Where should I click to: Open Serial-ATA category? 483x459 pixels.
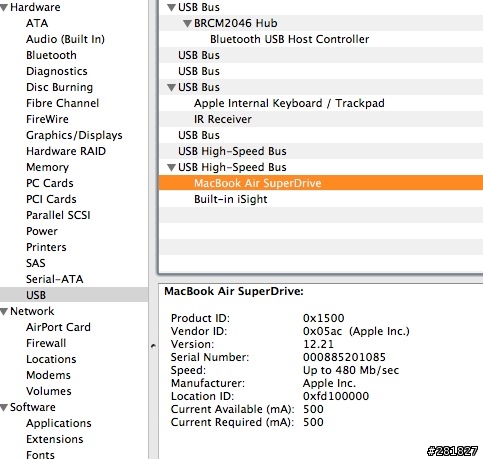coord(55,279)
